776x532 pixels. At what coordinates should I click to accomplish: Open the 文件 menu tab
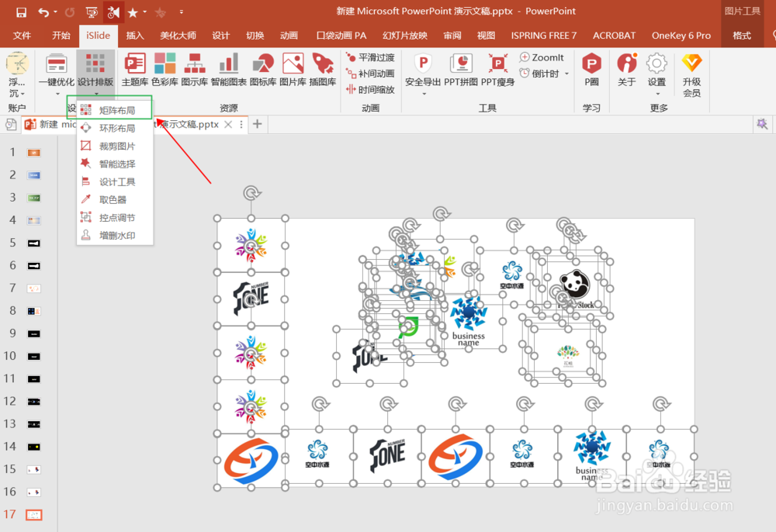(22, 36)
